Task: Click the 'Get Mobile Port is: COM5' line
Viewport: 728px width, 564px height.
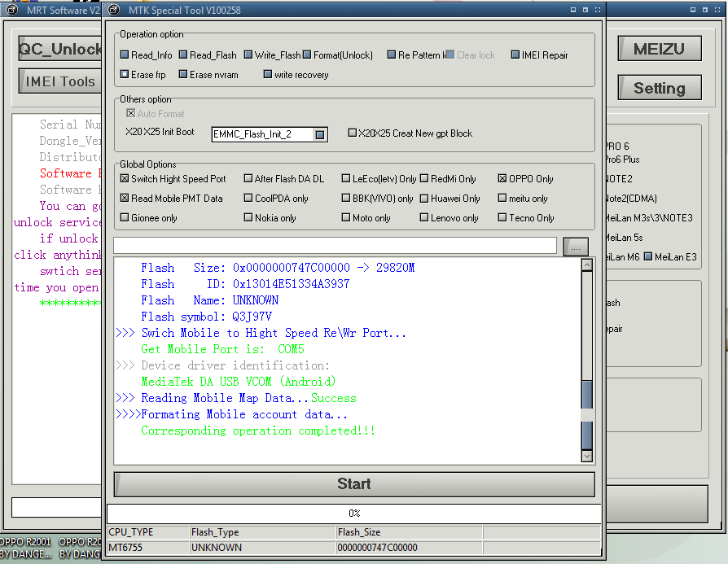Action: 222,349
